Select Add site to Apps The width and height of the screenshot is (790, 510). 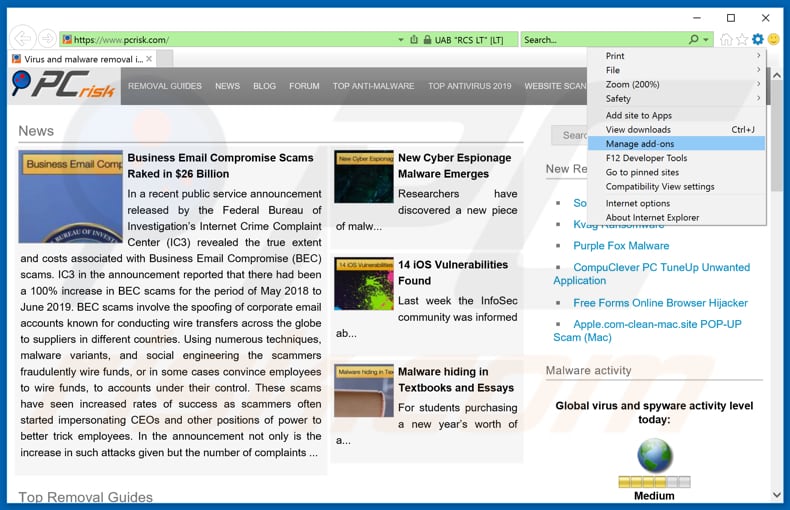click(x=676, y=115)
